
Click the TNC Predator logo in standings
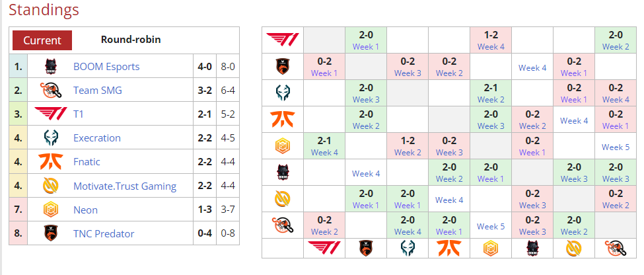coord(51,233)
